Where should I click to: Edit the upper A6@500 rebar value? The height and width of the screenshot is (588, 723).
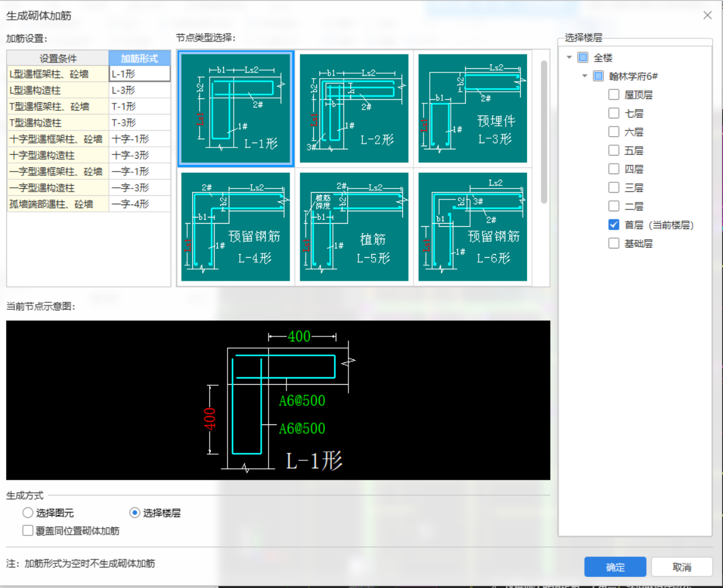302,400
